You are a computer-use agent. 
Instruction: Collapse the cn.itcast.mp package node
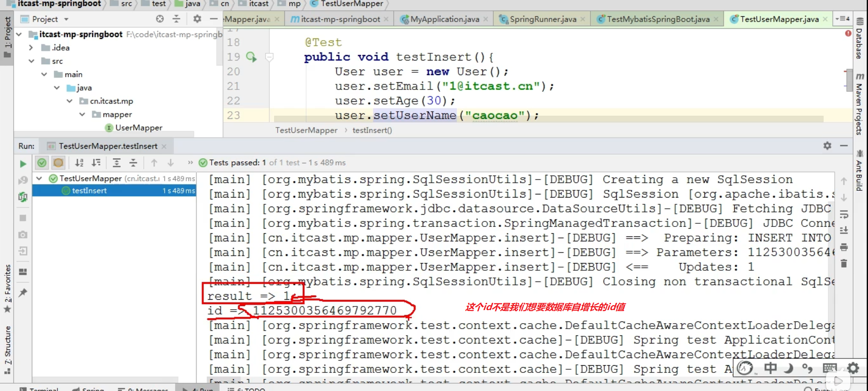tap(70, 101)
